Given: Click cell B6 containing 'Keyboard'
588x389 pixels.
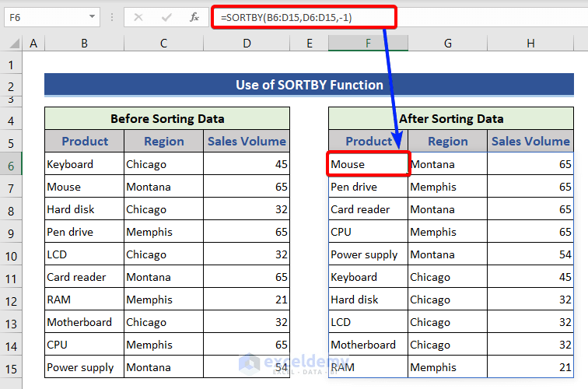Looking at the screenshot, I should point(84,164).
